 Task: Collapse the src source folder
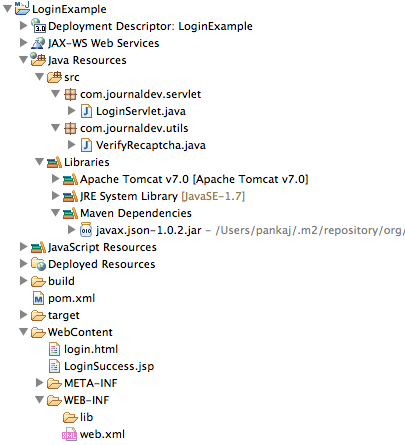[40, 77]
